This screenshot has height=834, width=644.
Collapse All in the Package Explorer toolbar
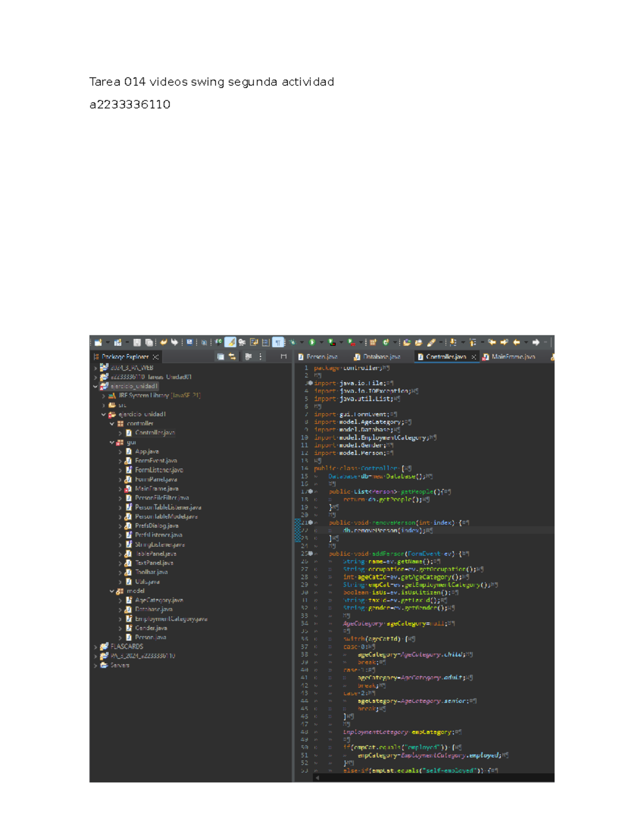(x=221, y=357)
